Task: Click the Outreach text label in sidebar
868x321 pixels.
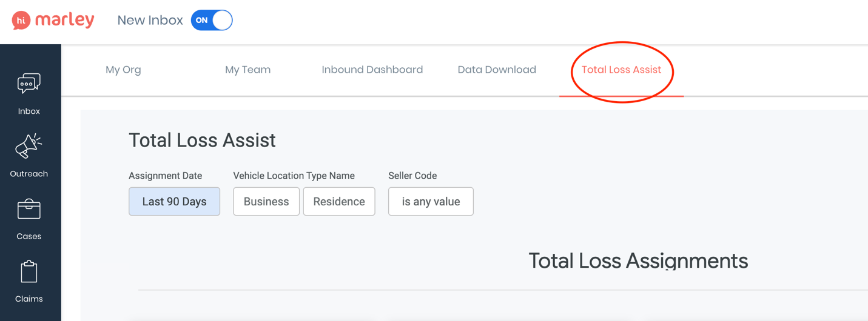Action: click(x=29, y=174)
